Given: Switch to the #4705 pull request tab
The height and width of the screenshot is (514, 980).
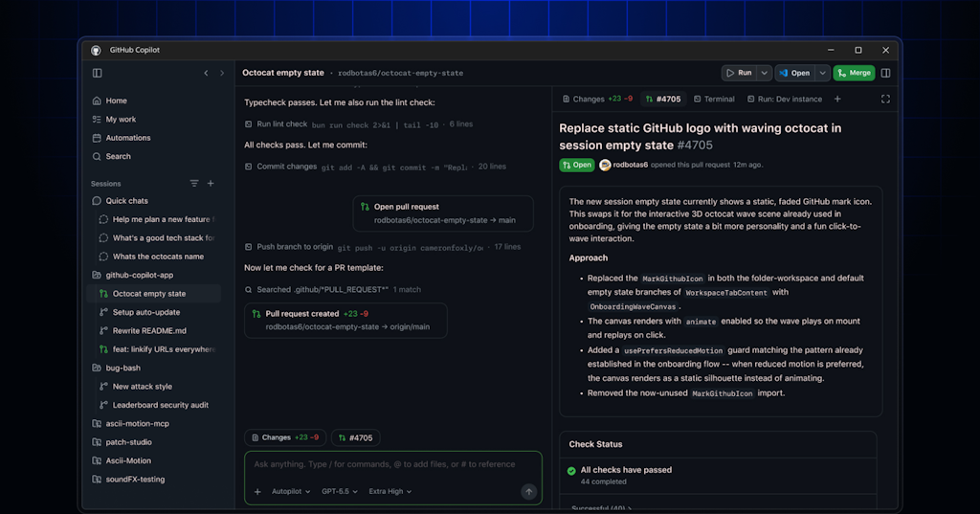Looking at the screenshot, I should click(663, 99).
